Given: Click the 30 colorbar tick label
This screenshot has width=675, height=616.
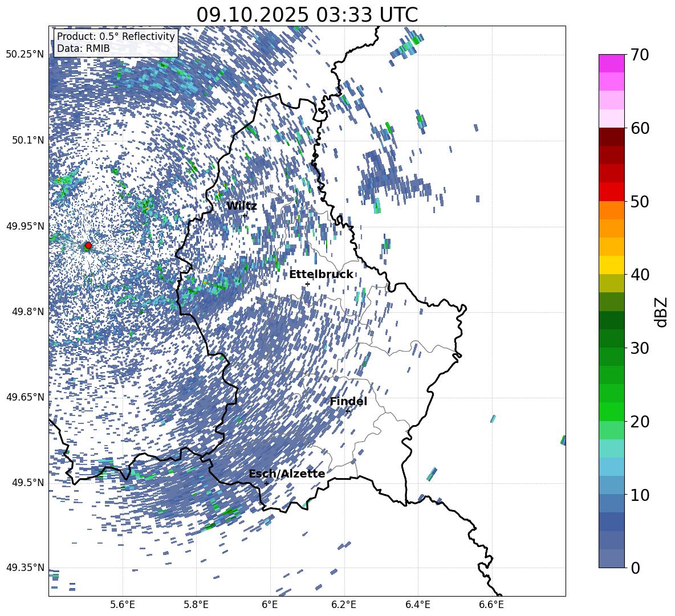Looking at the screenshot, I should pos(640,348).
